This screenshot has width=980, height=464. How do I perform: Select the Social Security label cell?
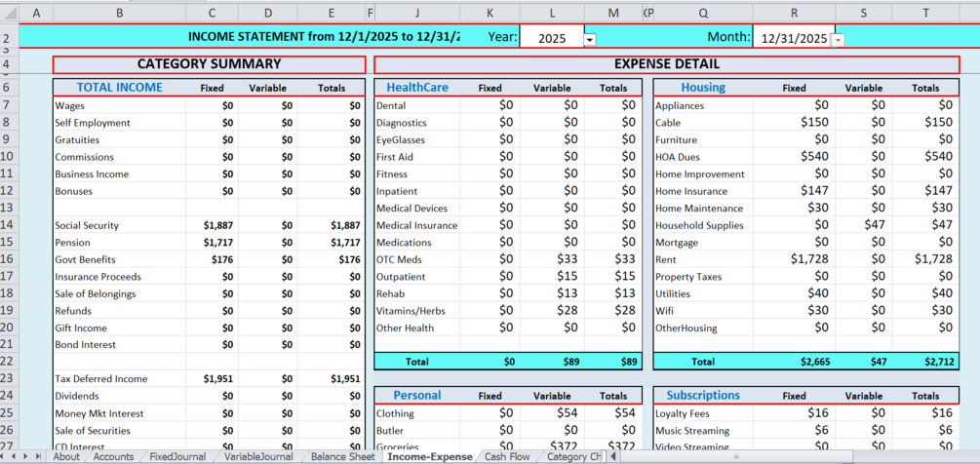(x=119, y=225)
